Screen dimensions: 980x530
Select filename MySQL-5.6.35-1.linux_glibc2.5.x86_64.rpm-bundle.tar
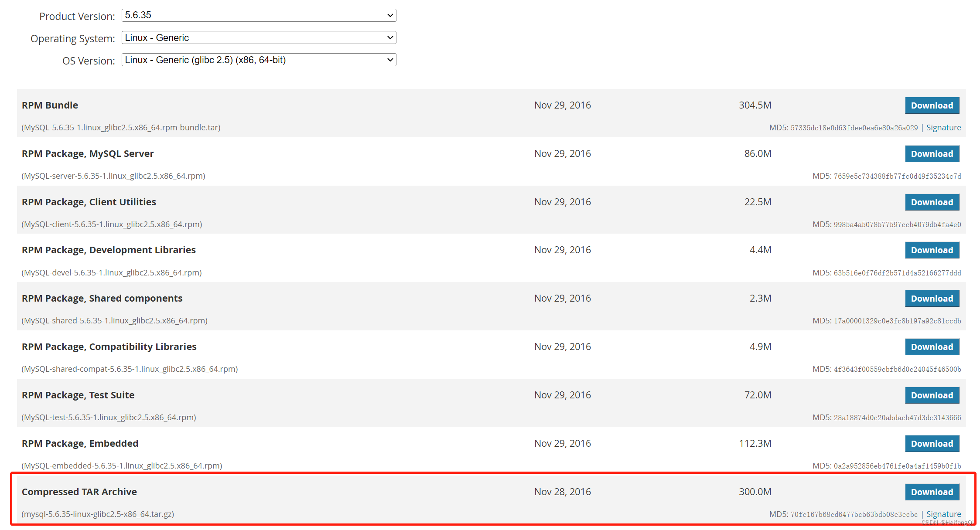coord(121,128)
